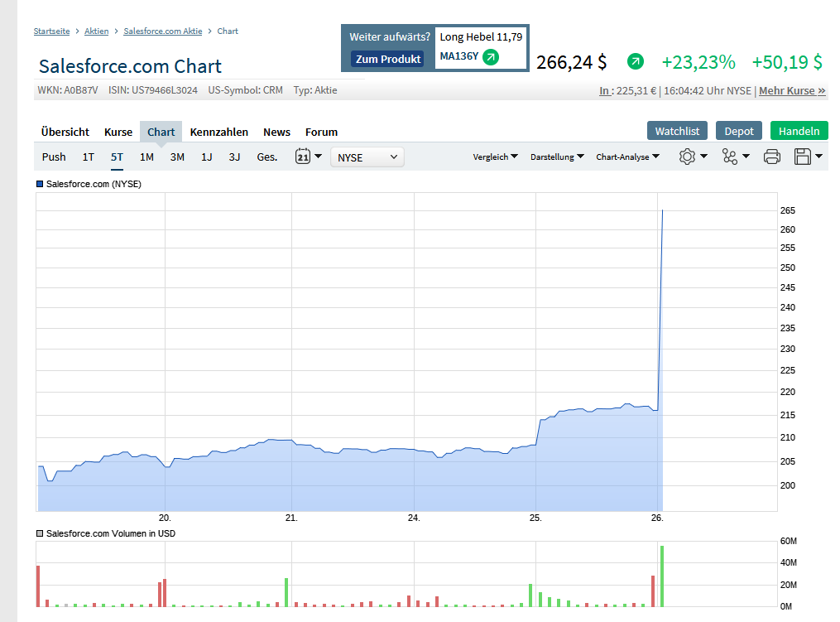This screenshot has width=840, height=622.
Task: Open the NYSE exchange dropdown
Action: pyautogui.click(x=367, y=157)
